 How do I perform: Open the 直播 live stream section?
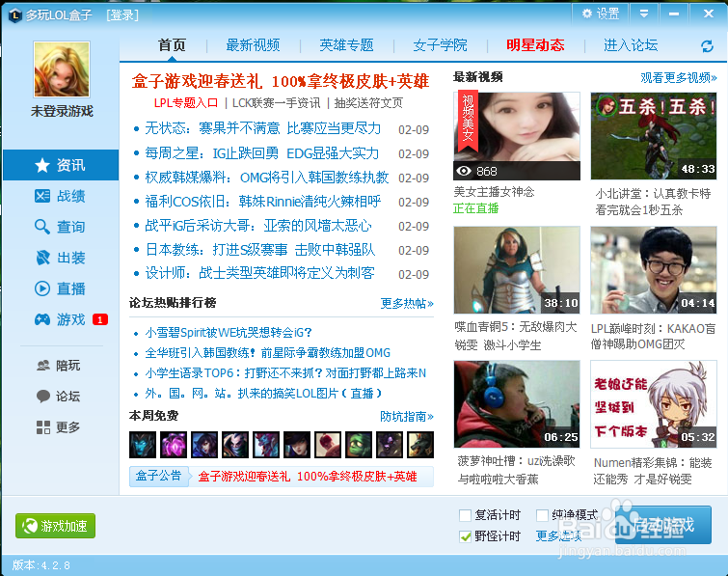[x=61, y=288]
